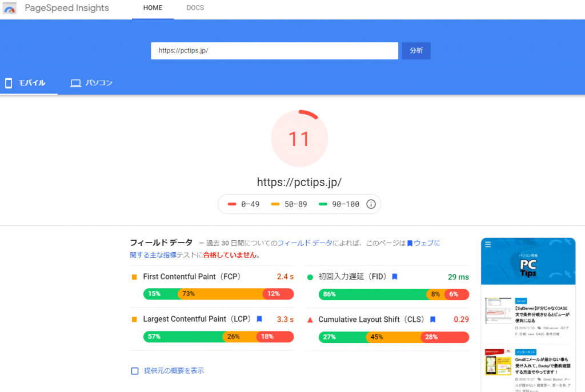Click the https://pctips.jp/ heading below the score
585x392 pixels.
click(x=299, y=182)
